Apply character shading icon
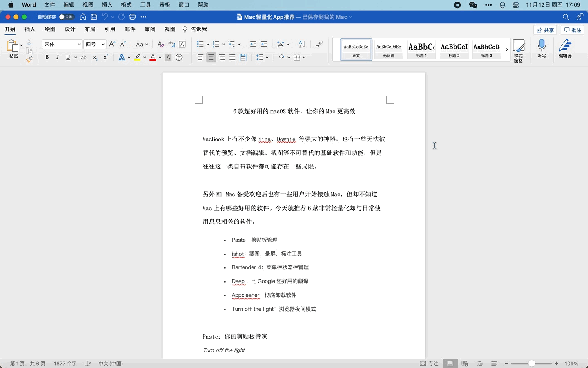 (168, 57)
